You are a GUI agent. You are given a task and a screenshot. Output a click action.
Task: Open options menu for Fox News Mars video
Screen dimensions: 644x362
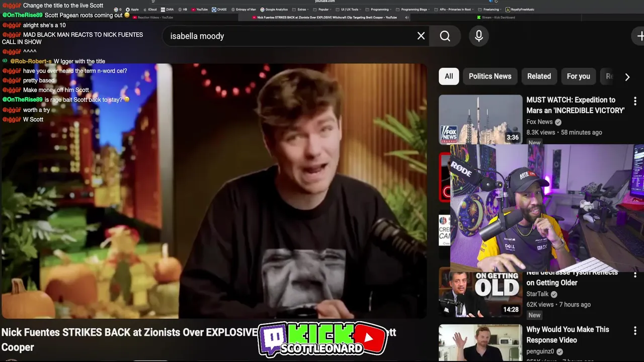pos(635,101)
